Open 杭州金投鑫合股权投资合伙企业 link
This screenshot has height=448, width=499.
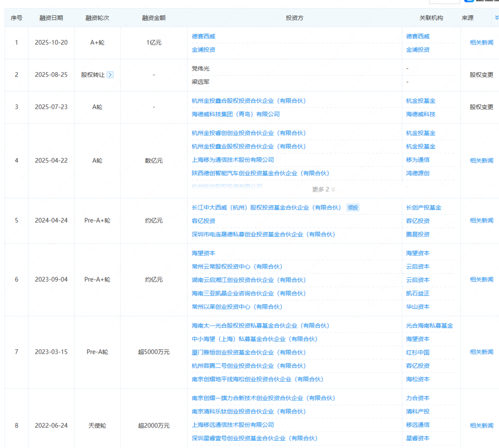click(248, 101)
